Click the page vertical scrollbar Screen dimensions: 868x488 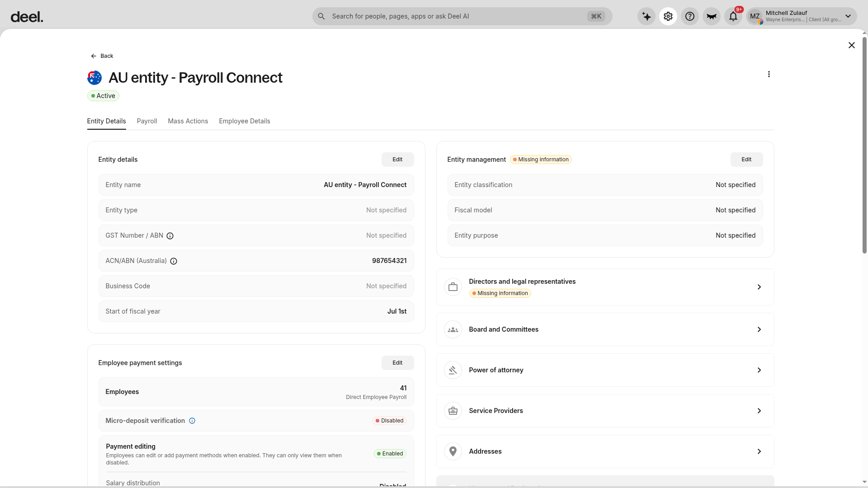coord(865,145)
